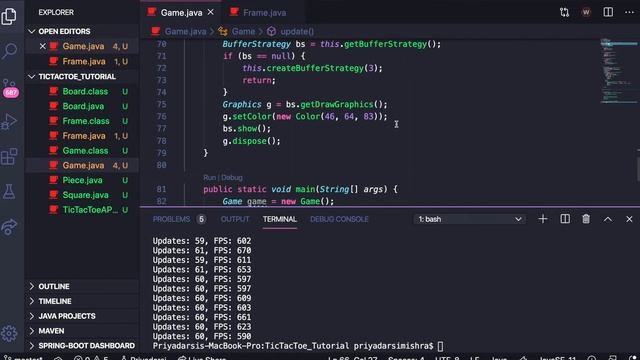
Task: Open Game.class in the file tree
Action: pos(82,151)
